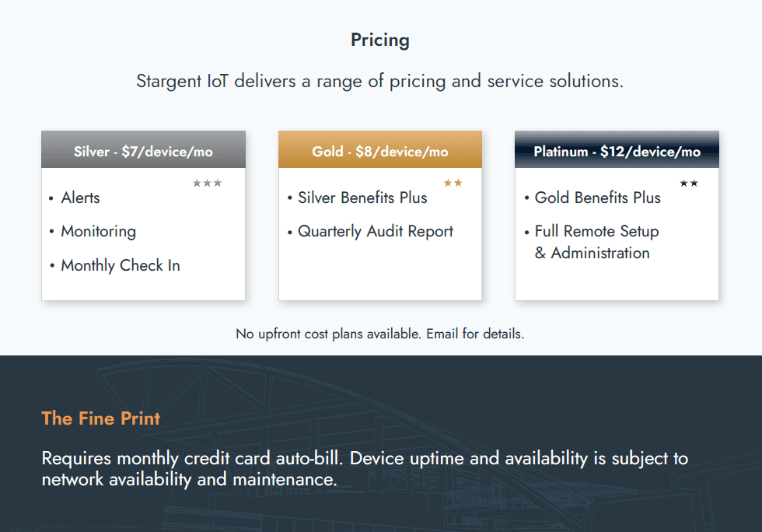Select the Silver - $7/device/mo header

click(x=143, y=150)
